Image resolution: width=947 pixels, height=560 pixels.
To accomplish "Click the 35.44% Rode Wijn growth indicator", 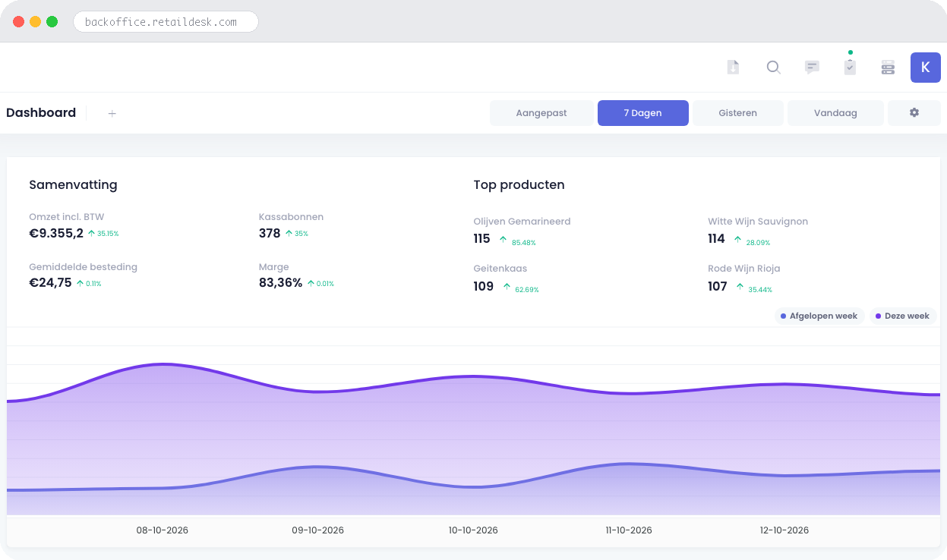I will (753, 289).
